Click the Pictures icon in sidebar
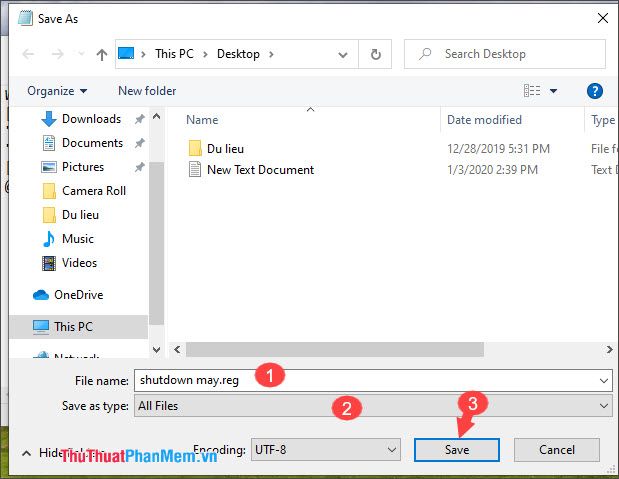Image resolution: width=619 pixels, height=479 pixels. click(x=49, y=167)
